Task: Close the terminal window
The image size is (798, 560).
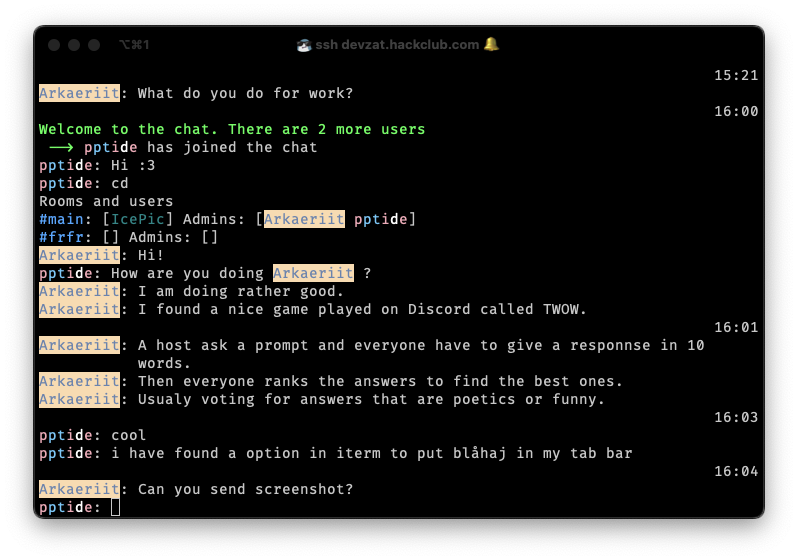Action: click(54, 45)
